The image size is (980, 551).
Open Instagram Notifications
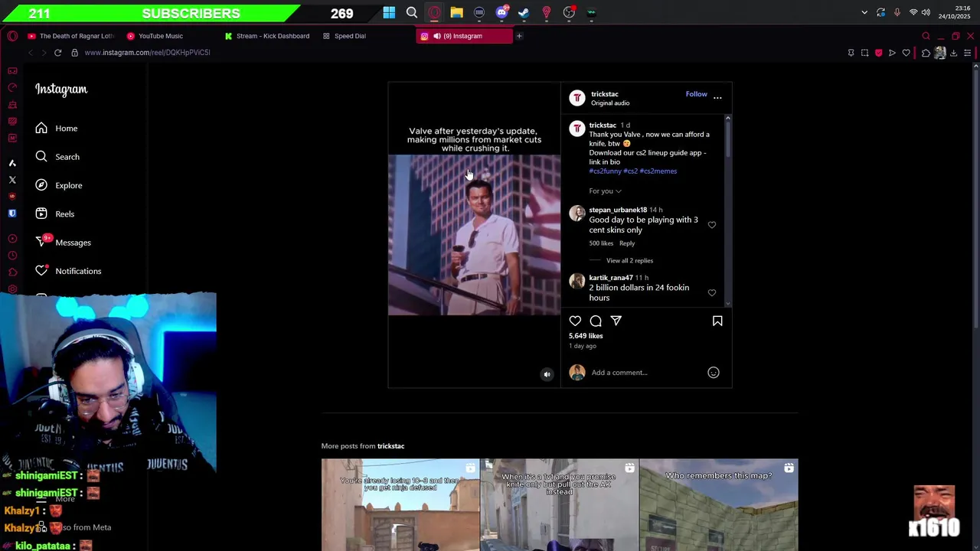67,271
